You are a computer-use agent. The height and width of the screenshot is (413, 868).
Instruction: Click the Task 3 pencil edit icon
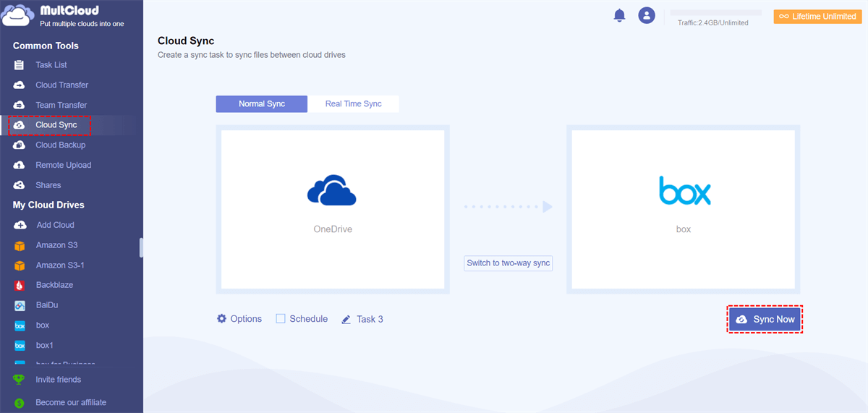[x=346, y=319]
